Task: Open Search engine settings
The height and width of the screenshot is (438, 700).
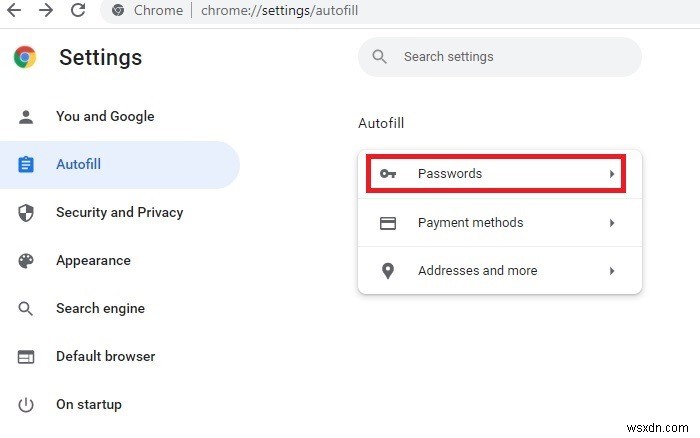Action: [100, 309]
